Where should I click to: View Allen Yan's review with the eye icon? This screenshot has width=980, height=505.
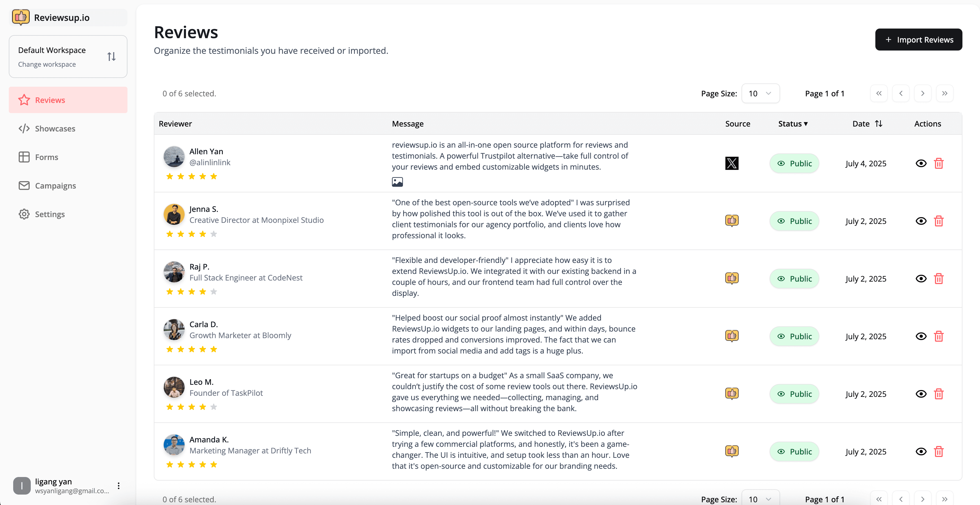tap(921, 163)
